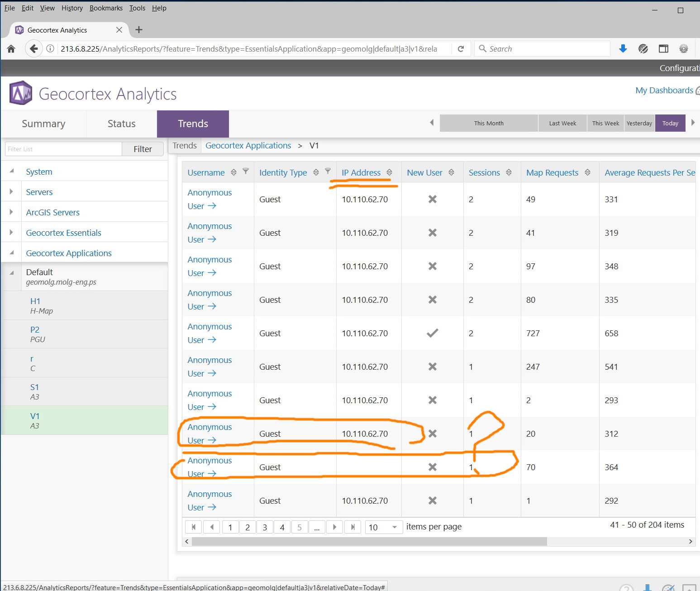Image resolution: width=700 pixels, height=591 pixels.
Task: Open the Tools menu
Action: [137, 8]
